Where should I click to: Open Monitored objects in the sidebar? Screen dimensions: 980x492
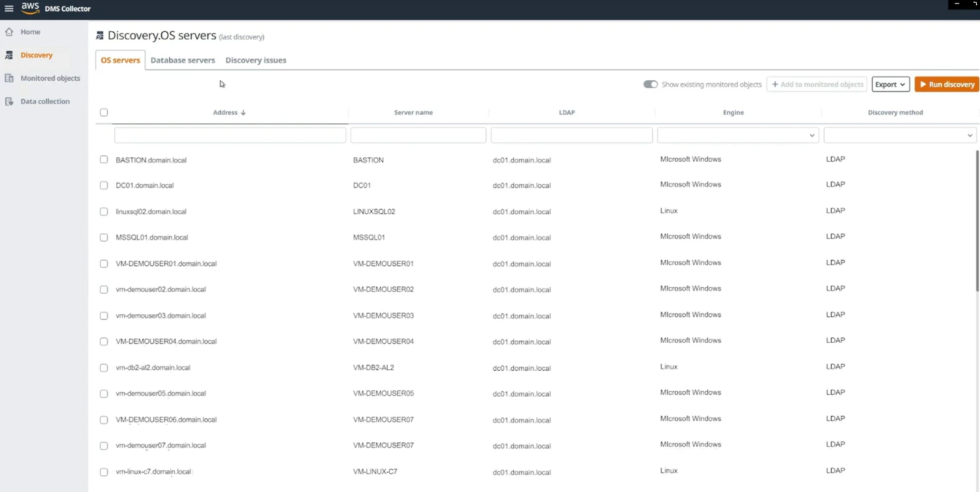[x=50, y=78]
